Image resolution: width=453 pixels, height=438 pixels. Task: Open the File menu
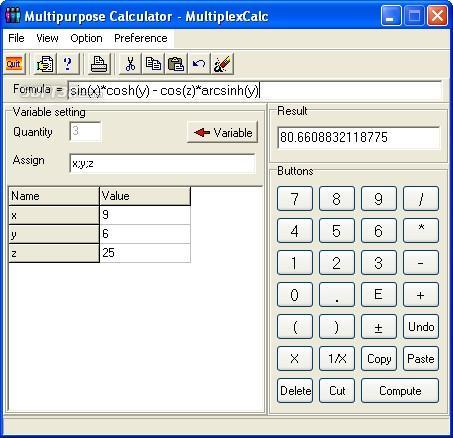[16, 38]
